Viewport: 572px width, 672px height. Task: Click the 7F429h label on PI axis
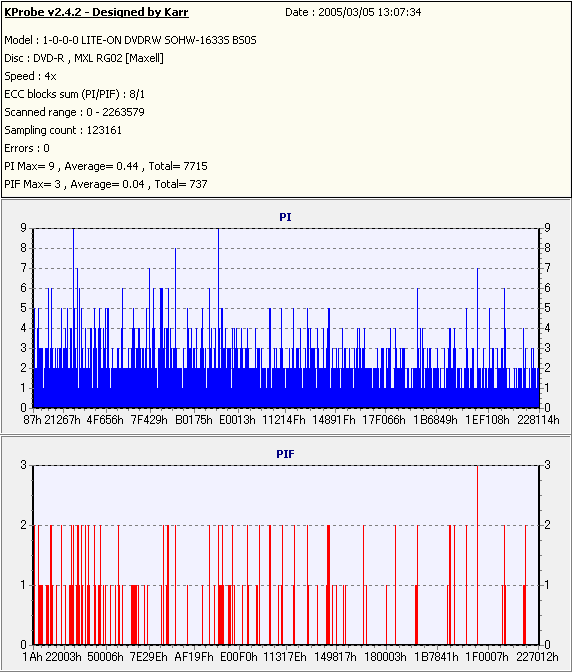(149, 420)
